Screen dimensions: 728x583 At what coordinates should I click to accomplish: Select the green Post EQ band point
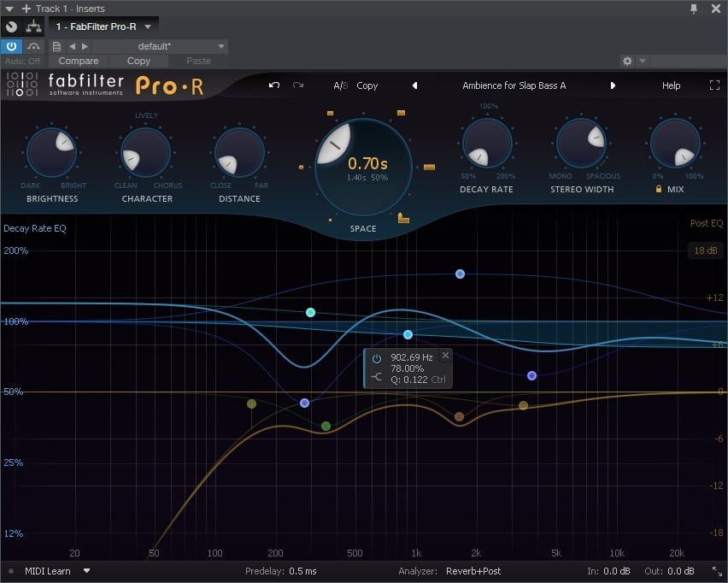[x=326, y=426]
